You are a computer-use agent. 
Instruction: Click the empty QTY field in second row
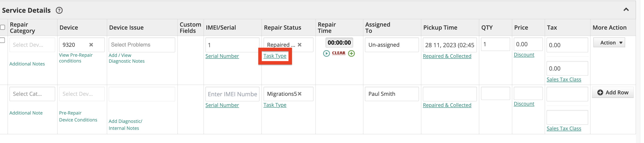pos(495,93)
